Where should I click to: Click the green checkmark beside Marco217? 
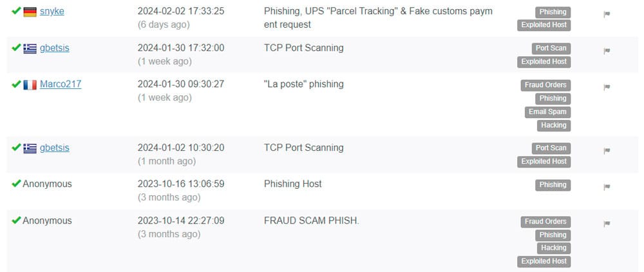[x=16, y=84]
